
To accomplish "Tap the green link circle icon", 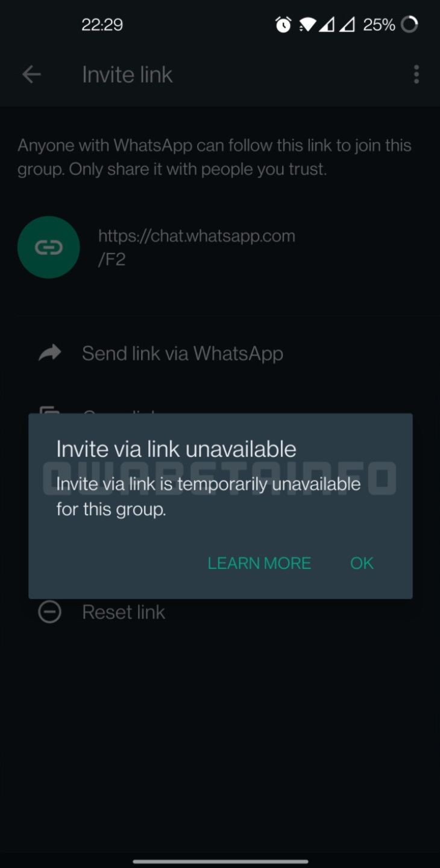I will [x=49, y=247].
